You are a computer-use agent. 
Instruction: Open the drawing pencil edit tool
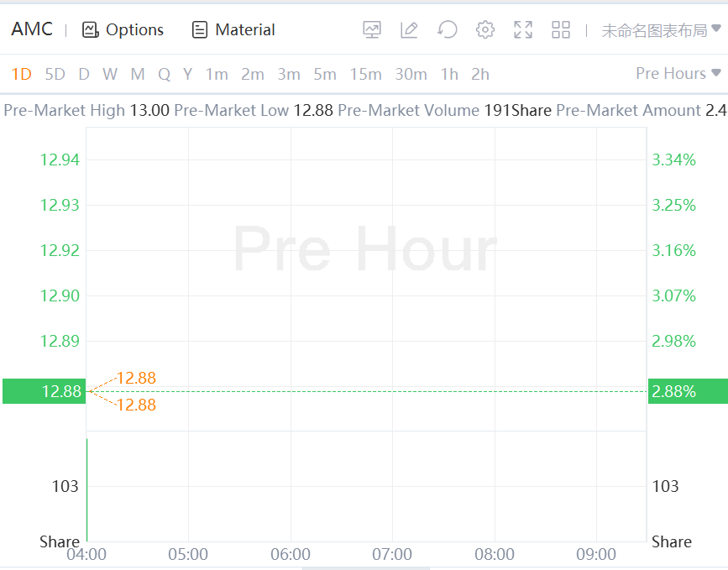coord(409,30)
